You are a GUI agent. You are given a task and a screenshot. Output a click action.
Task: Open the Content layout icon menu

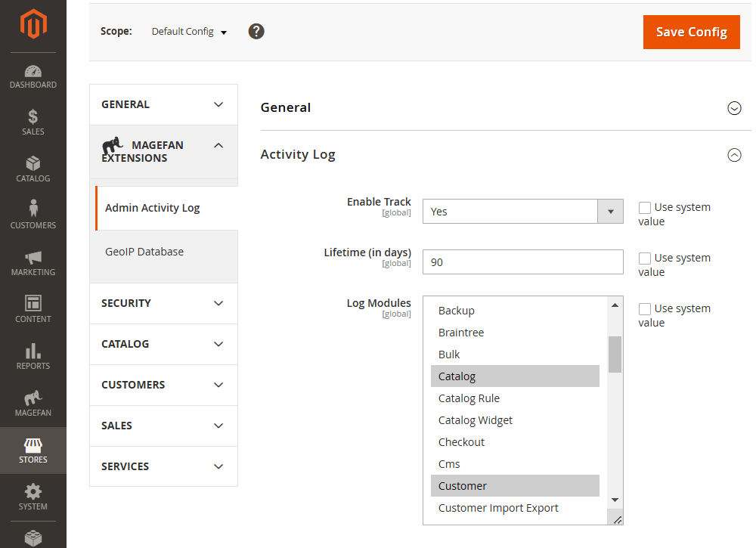coord(33,309)
